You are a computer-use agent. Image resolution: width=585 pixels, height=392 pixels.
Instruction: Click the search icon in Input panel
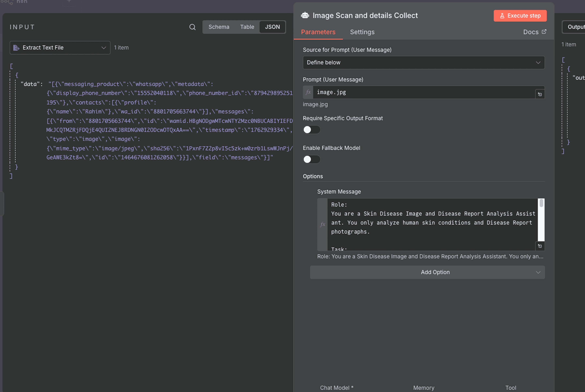(192, 27)
